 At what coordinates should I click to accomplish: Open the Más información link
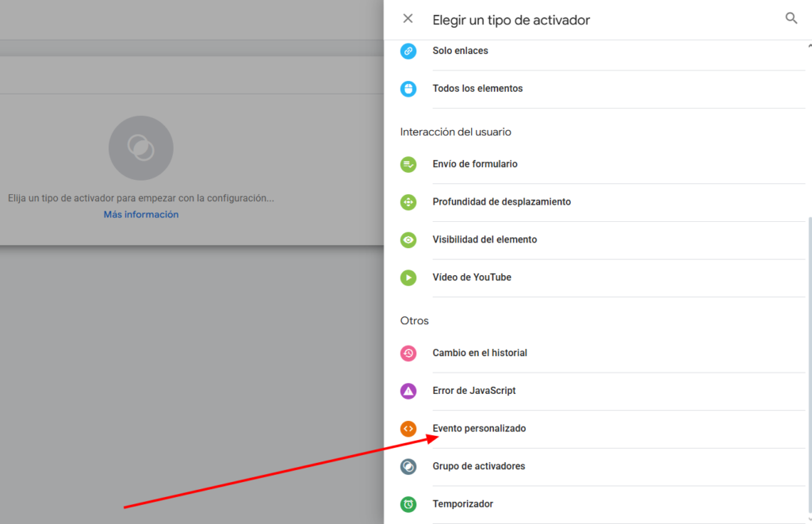click(141, 215)
